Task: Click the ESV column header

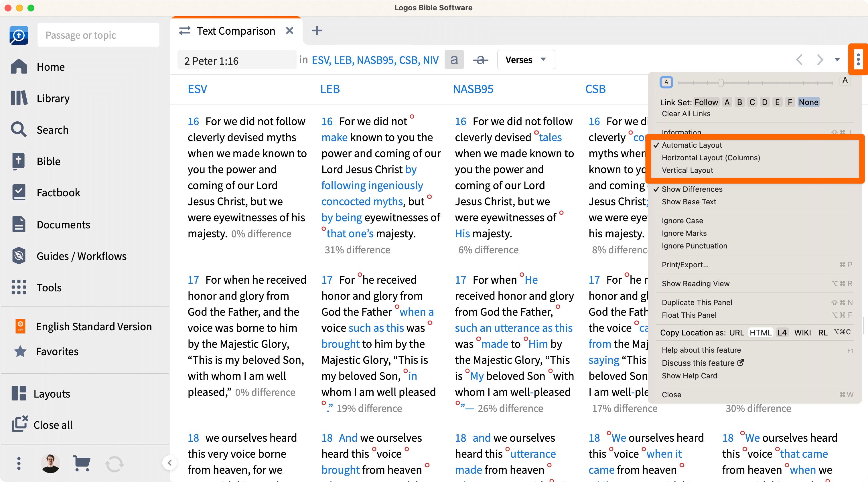Action: point(198,89)
